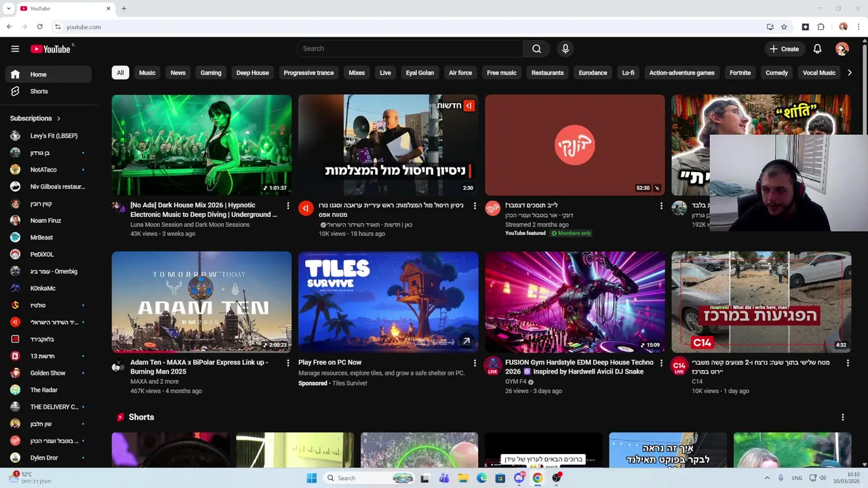Open Windows Start menu
The image size is (868, 488).
click(x=311, y=478)
